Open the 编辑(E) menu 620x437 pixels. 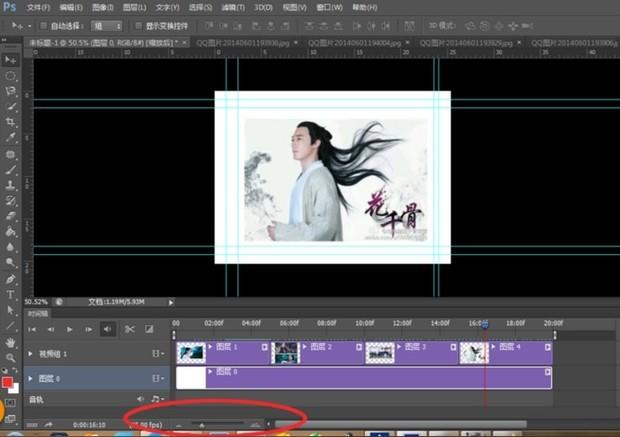(71, 8)
